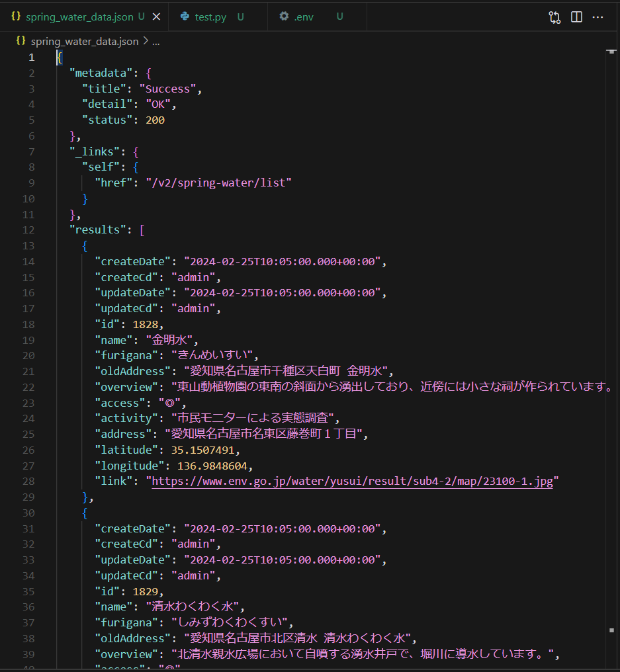Click the activity value "市民モニターによる実態調査"
The height and width of the screenshot is (672, 620).
[x=253, y=418]
